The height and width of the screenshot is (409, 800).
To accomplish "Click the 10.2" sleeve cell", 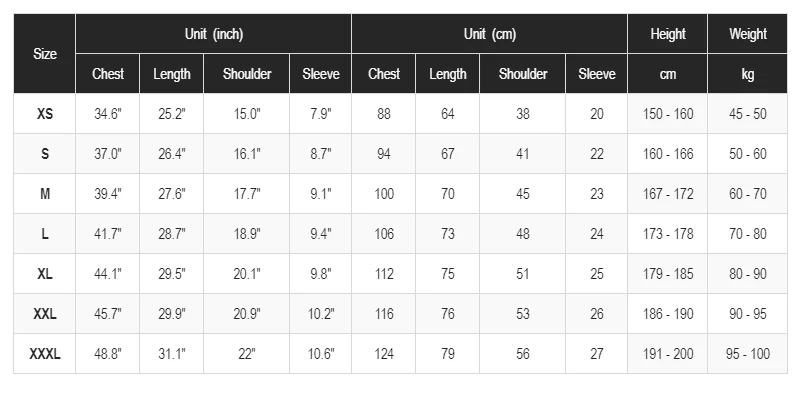I will click(320, 314).
